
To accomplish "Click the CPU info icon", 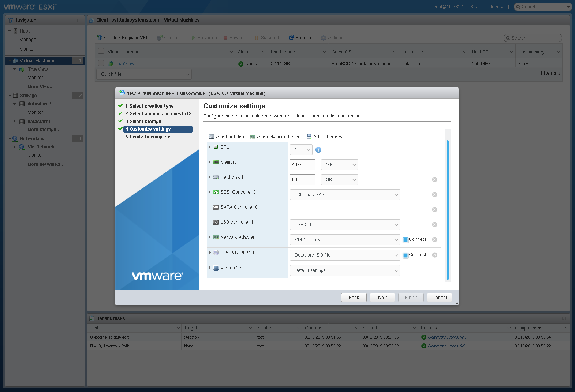I will [x=318, y=150].
